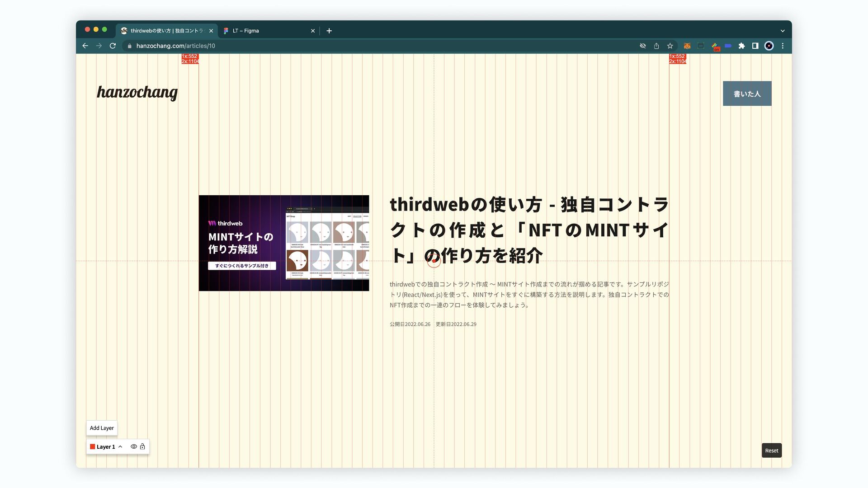Toggle Layer 1 visibility eye
This screenshot has height=488, width=868.
coord(134,446)
